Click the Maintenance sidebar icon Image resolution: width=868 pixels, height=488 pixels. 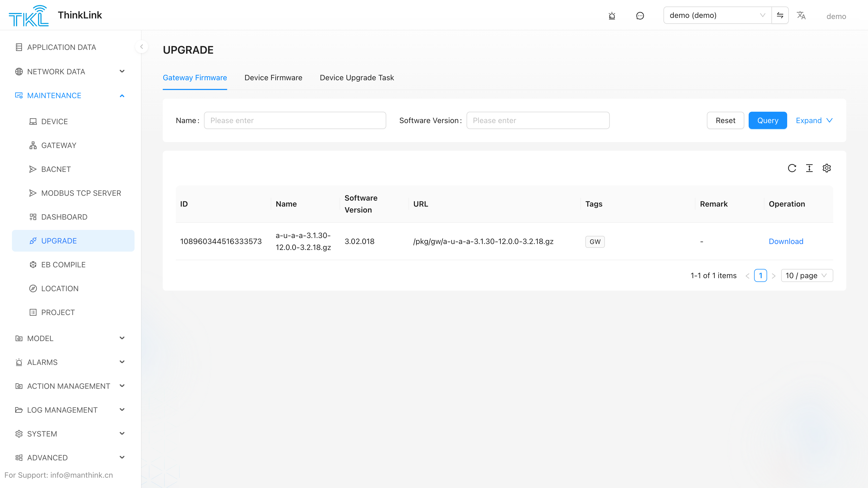[19, 96]
